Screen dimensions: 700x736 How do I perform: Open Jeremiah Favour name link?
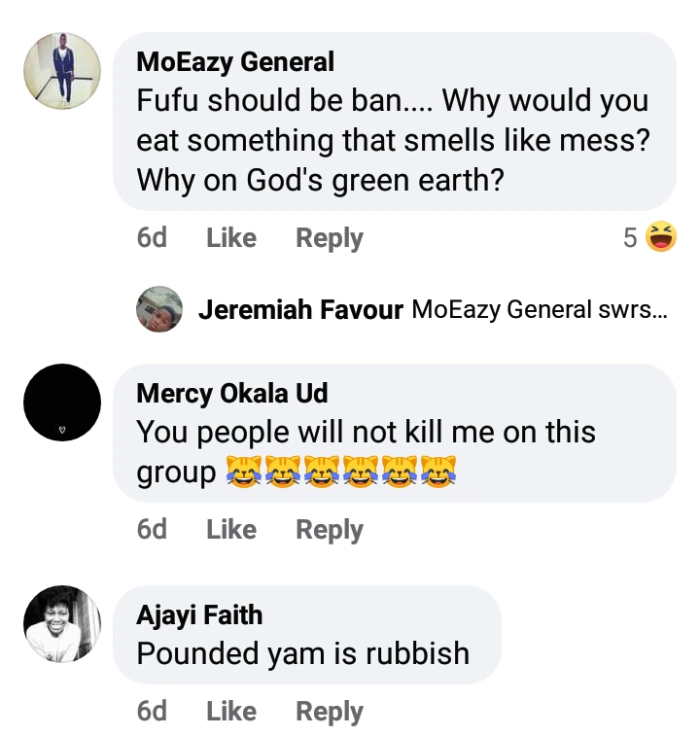[300, 310]
